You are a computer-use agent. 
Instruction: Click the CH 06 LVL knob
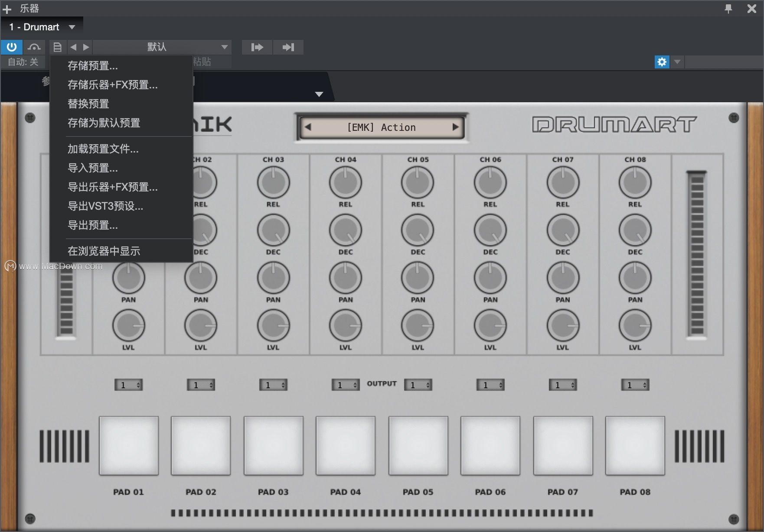(x=490, y=325)
